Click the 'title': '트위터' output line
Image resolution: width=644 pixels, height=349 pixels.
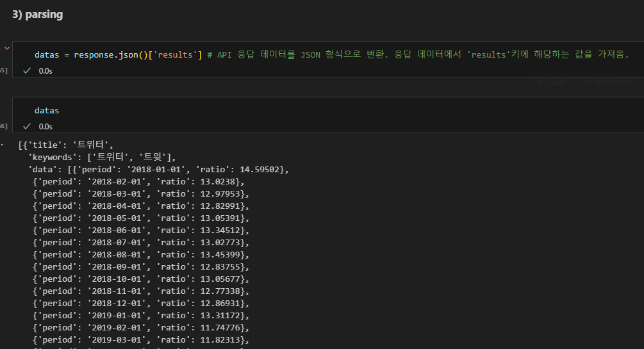click(66, 145)
